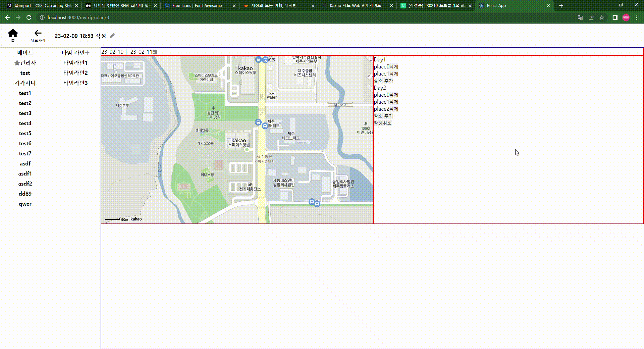Open the browser side panel icon
This screenshot has height=349, width=644.
(x=615, y=17)
